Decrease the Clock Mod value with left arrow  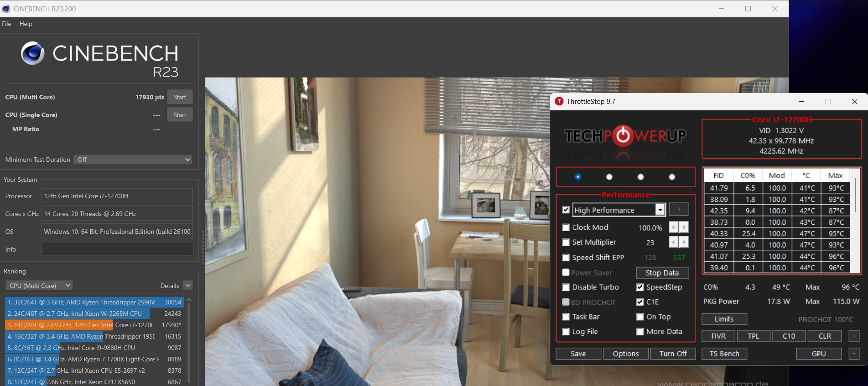tap(674, 227)
